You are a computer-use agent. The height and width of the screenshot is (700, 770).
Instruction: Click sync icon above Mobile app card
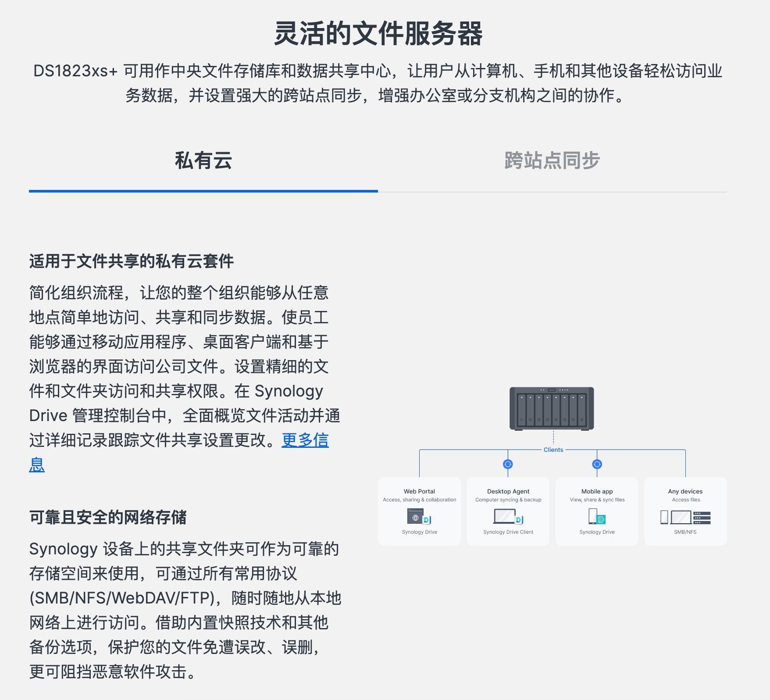[x=597, y=464]
